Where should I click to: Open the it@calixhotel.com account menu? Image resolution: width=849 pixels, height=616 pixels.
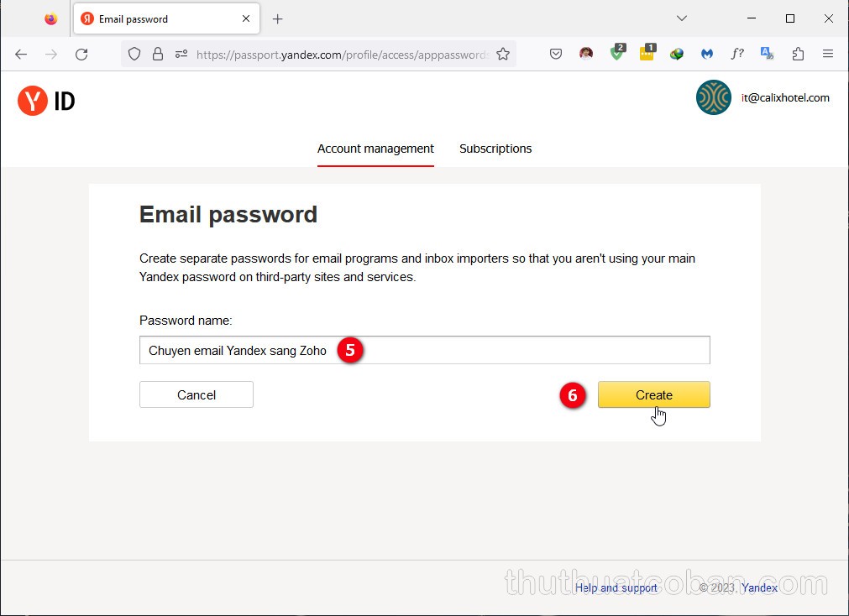click(763, 97)
